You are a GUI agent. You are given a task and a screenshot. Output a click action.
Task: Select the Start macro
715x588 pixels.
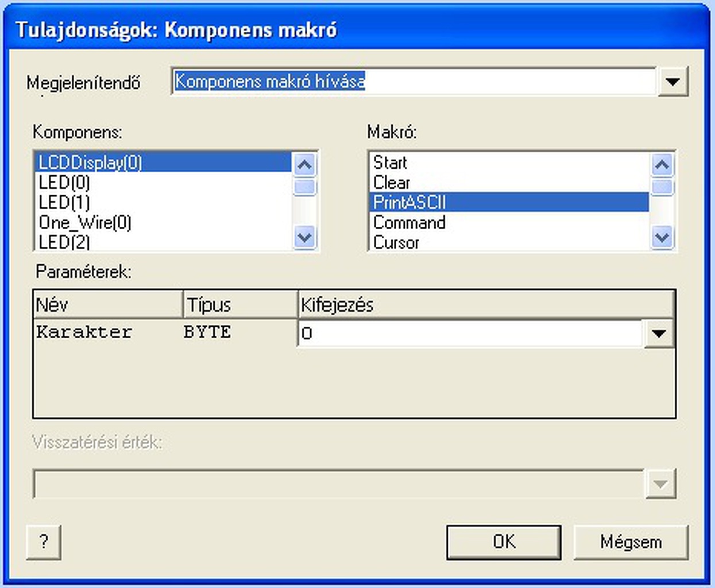(x=509, y=163)
